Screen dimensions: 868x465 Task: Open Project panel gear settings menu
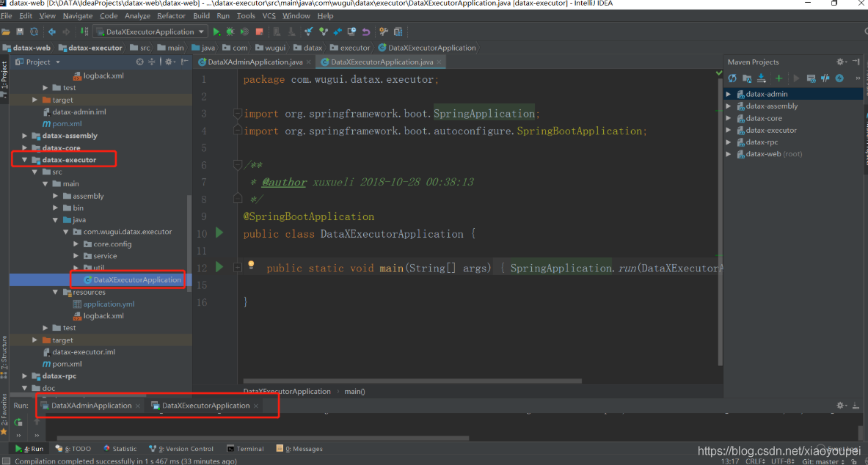[169, 62]
